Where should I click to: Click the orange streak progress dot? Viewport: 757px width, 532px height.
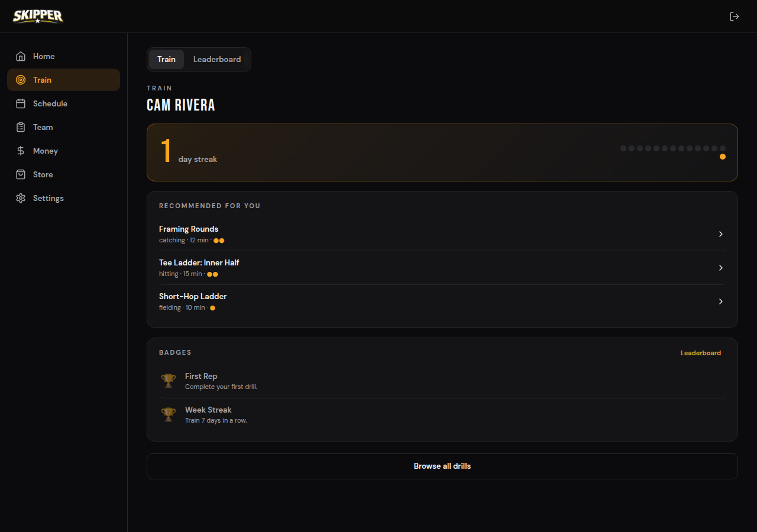pos(723,157)
